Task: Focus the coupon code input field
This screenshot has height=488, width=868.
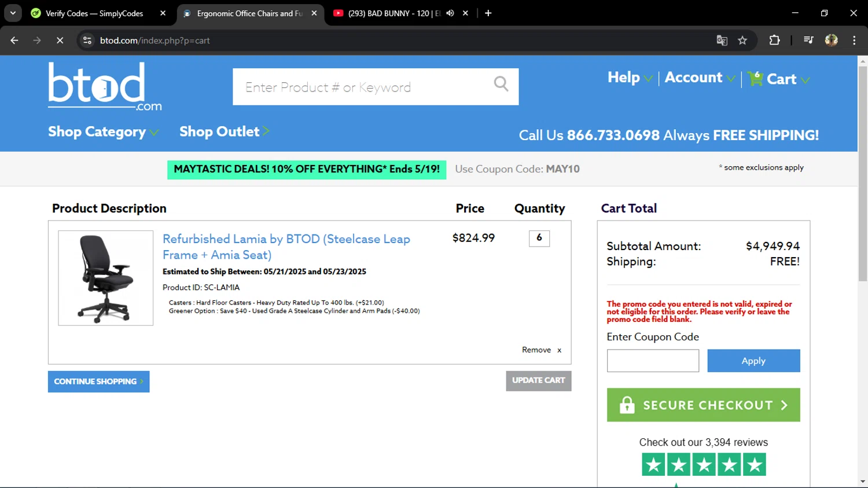Action: [x=653, y=361]
